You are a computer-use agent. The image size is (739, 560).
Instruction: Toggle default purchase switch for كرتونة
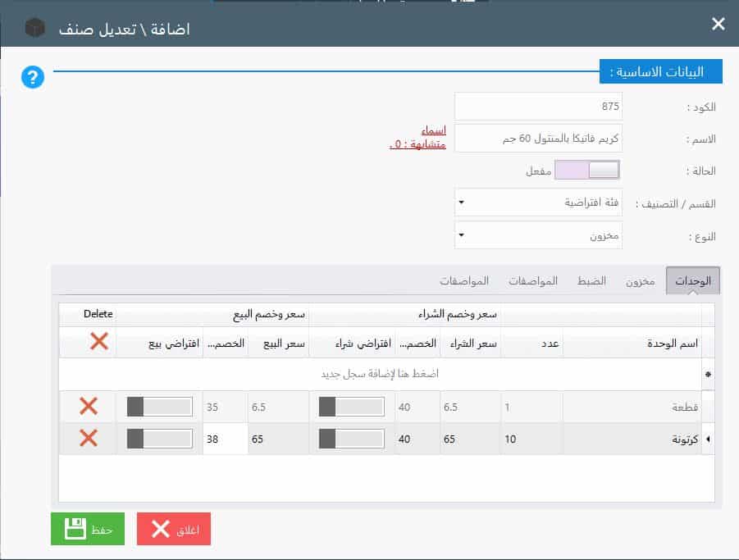[352, 439]
